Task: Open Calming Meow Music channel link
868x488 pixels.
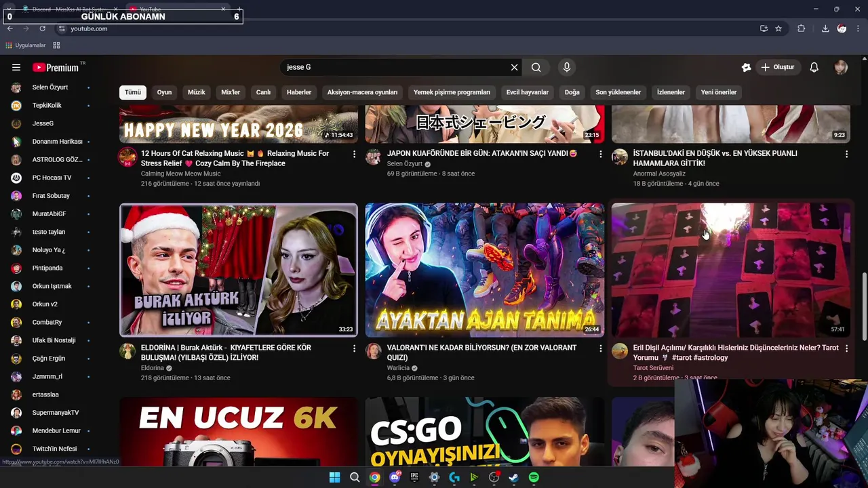Action: tap(180, 174)
